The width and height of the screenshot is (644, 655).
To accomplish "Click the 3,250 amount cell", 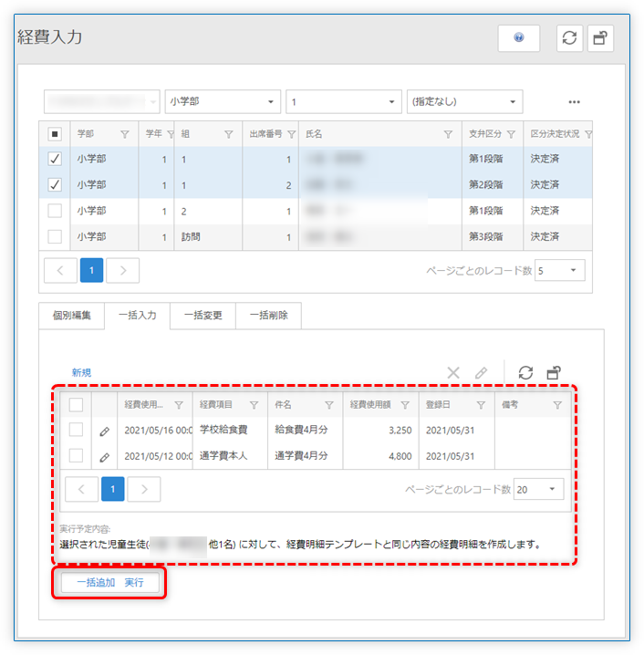I will 381,431.
